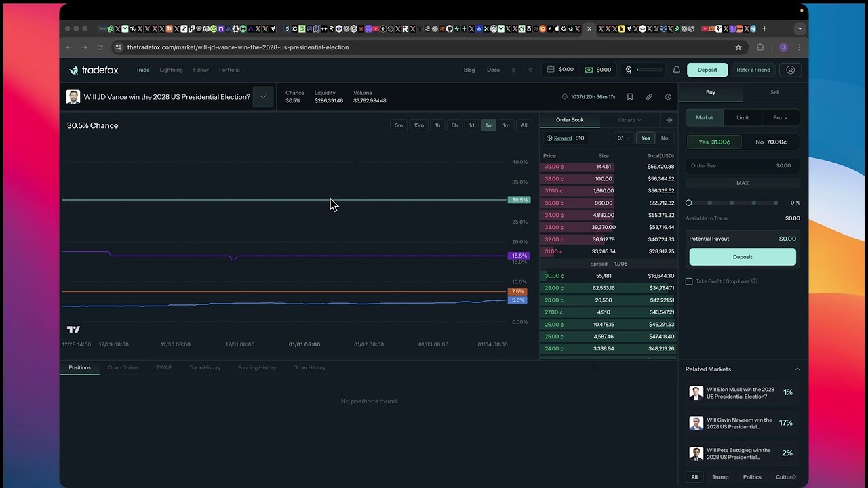The height and width of the screenshot is (488, 868).
Task: Copy the market link icon
Action: click(x=649, y=97)
